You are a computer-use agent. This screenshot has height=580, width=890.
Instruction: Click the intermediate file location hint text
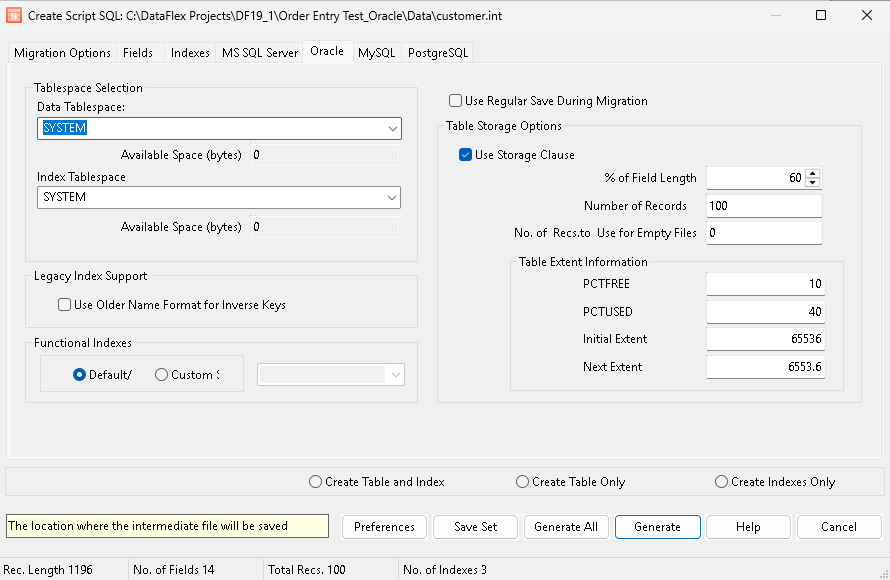point(167,526)
